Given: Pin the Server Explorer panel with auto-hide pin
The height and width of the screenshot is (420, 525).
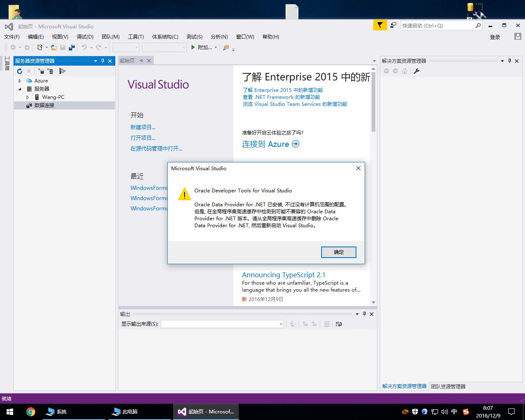Looking at the screenshot, I should (103, 61).
